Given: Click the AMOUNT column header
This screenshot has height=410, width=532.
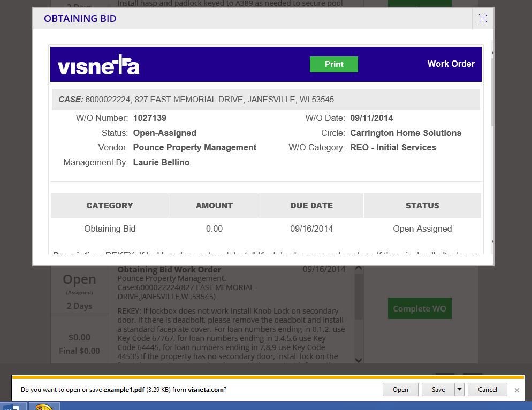Looking at the screenshot, I should pos(214,206).
